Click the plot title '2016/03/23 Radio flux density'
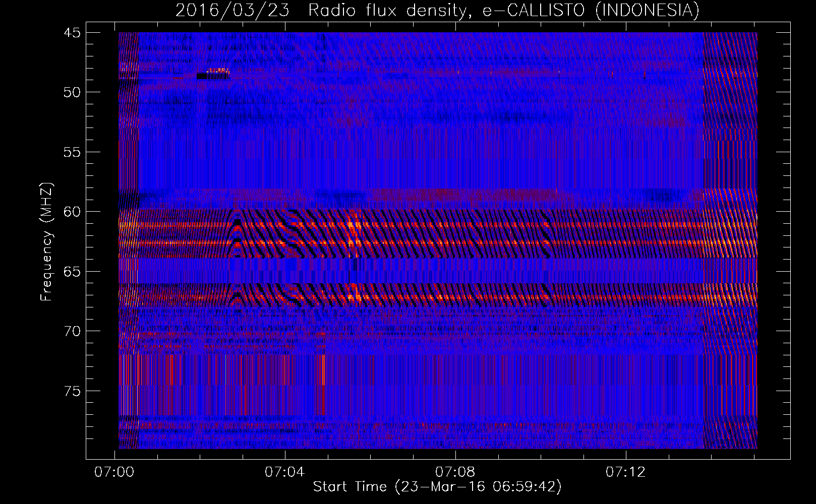 pos(437,10)
